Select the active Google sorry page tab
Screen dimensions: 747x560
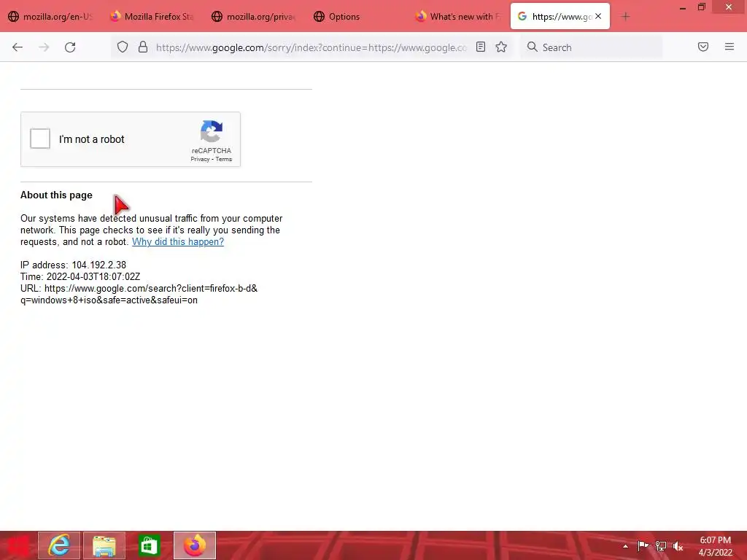560,17
